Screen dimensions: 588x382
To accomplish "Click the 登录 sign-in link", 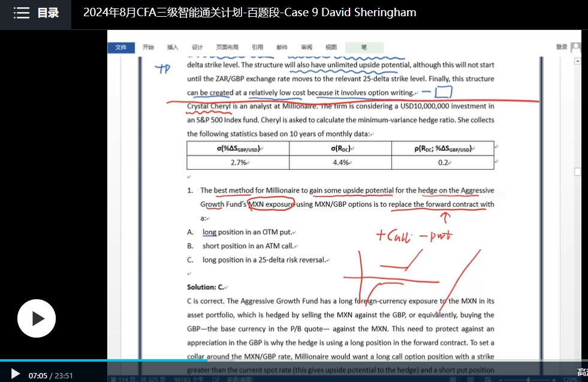I will (562, 47).
